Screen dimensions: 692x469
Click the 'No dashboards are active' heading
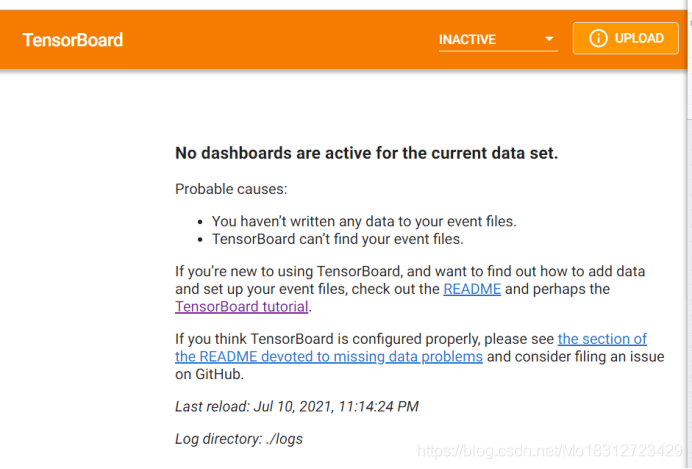click(x=366, y=153)
